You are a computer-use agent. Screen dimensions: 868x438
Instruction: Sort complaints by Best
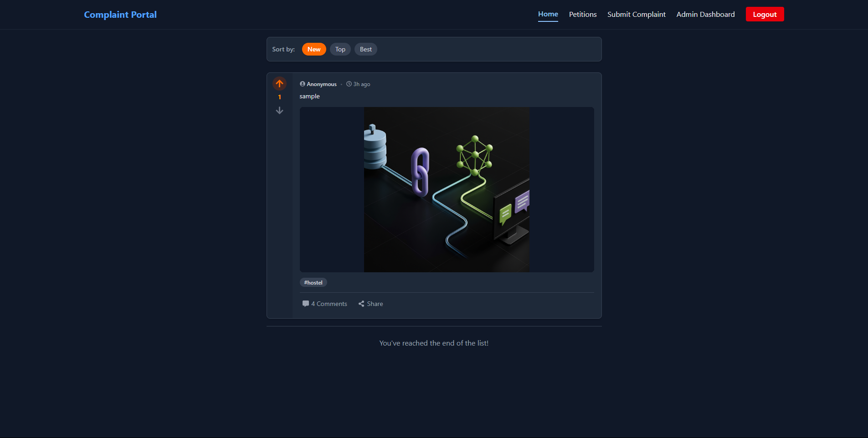tap(366, 49)
